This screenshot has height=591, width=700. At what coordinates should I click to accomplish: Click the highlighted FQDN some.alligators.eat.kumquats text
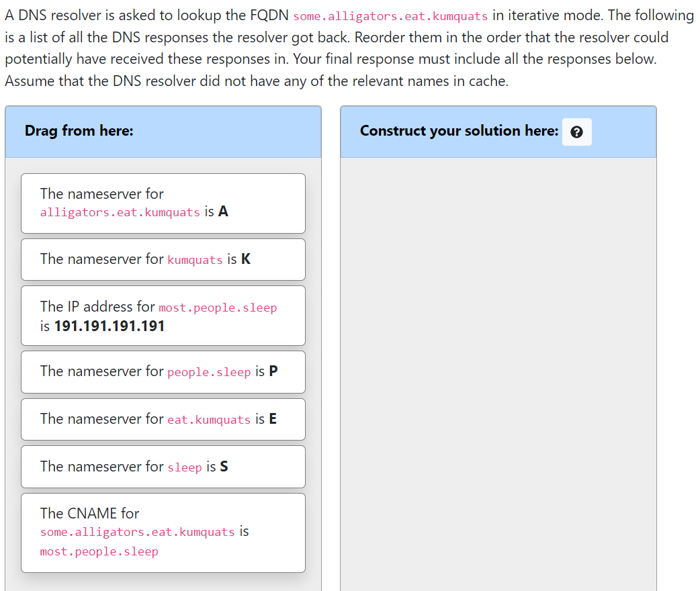click(389, 15)
